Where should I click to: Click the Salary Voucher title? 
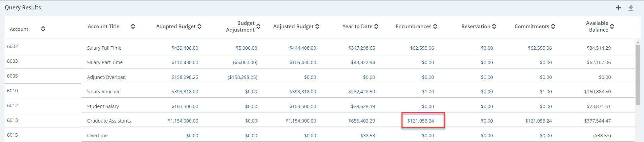tap(103, 92)
